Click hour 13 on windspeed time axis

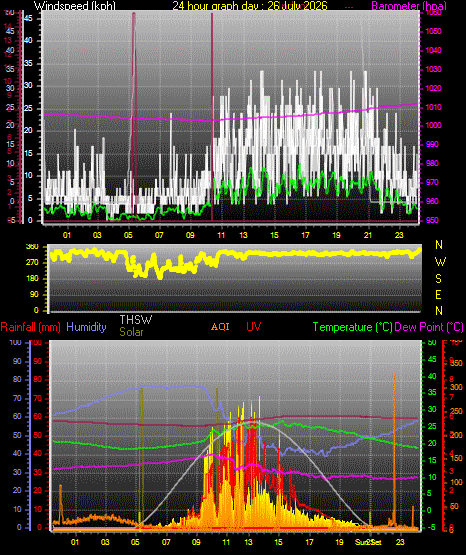tap(243, 235)
